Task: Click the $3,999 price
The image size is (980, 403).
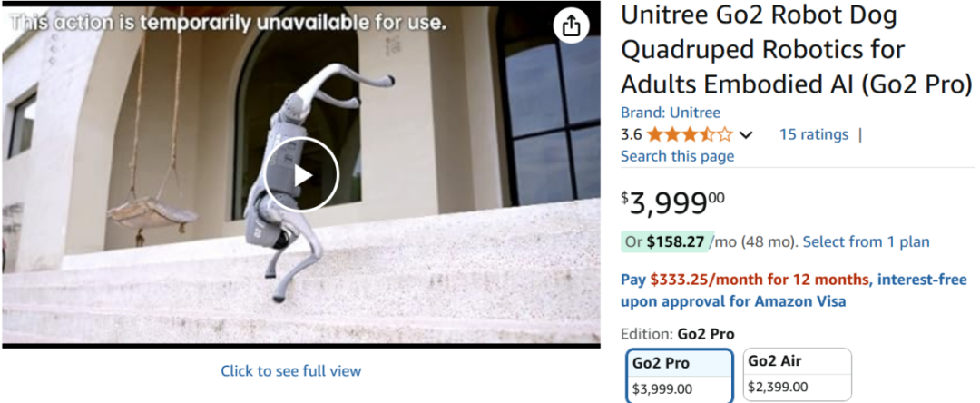Action: click(672, 202)
